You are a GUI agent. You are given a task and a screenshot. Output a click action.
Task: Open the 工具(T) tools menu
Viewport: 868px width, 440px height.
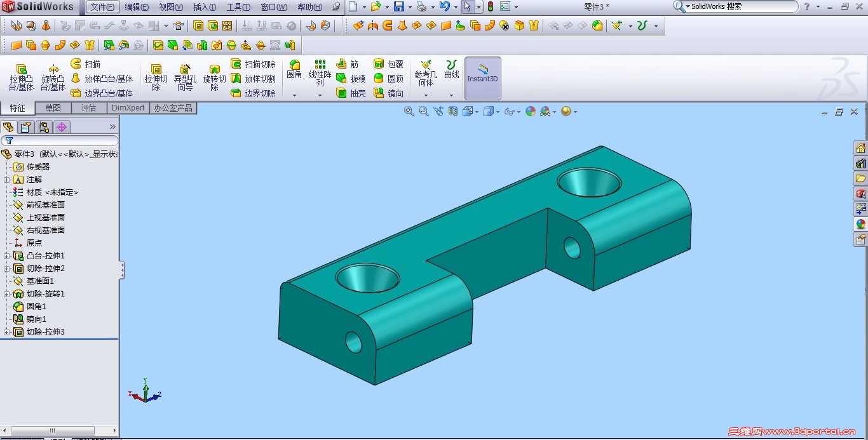pos(239,7)
